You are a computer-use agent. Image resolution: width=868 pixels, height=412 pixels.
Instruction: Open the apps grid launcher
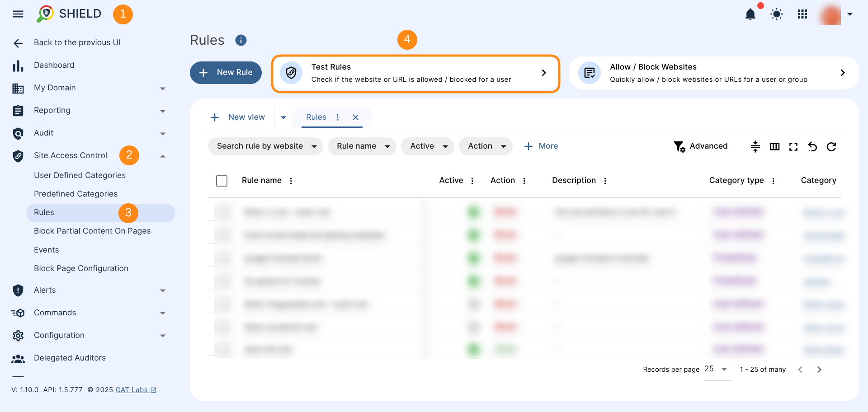point(802,14)
